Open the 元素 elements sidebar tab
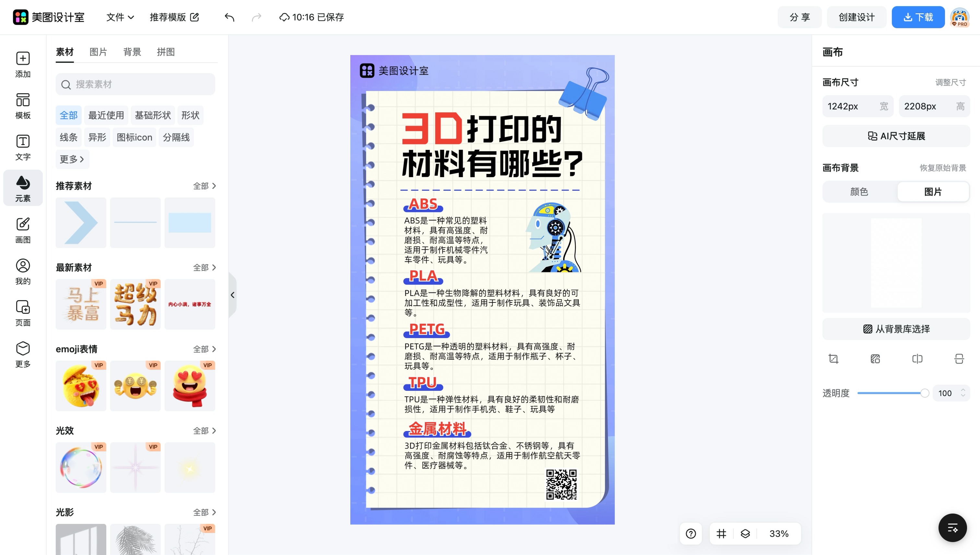Screen dimensions: 980x555 click(x=23, y=188)
